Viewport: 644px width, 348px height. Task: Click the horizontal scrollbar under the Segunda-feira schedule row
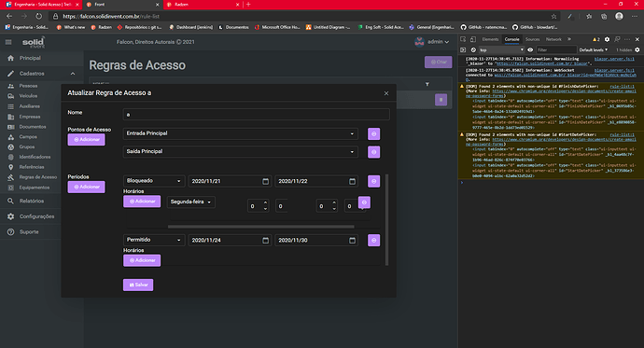click(x=260, y=227)
